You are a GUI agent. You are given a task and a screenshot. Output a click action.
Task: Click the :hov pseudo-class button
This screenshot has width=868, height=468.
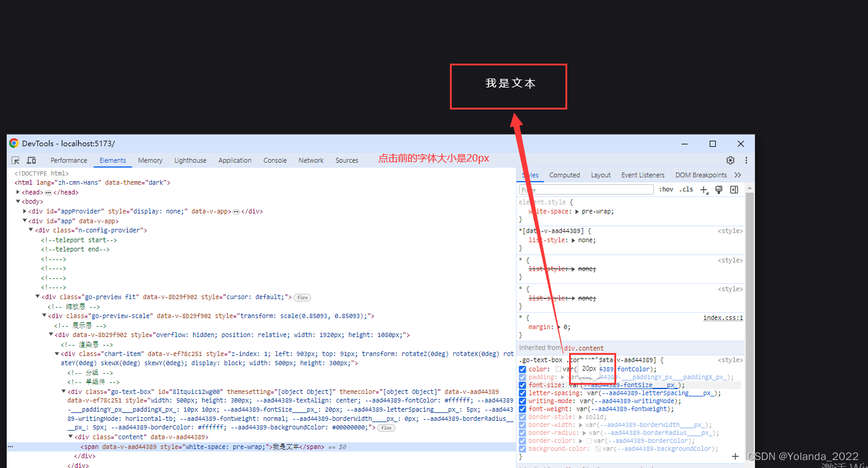click(666, 189)
